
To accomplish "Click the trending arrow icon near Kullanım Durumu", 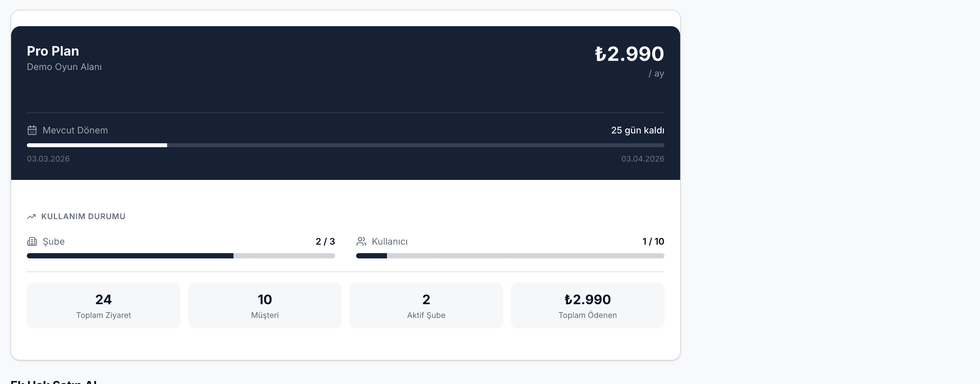I will pos(31,216).
